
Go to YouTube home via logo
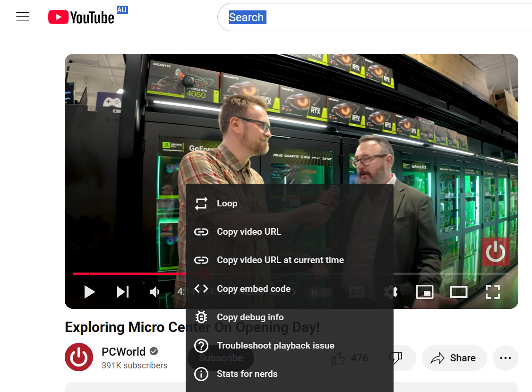(81, 17)
